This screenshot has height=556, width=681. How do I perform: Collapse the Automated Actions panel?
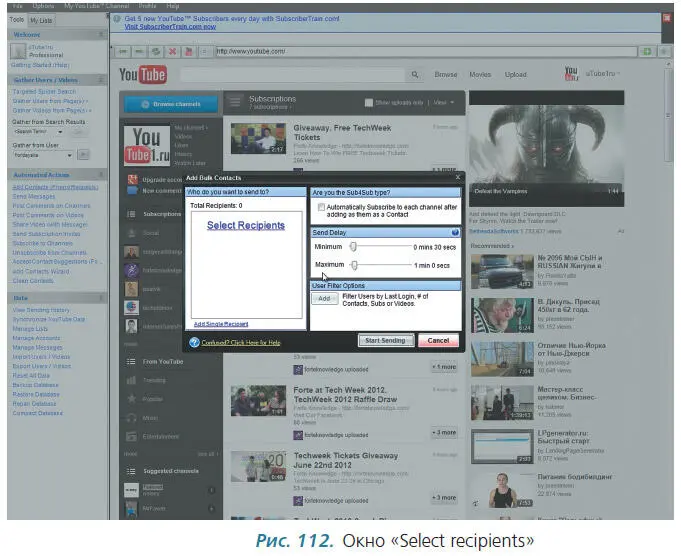point(101,175)
